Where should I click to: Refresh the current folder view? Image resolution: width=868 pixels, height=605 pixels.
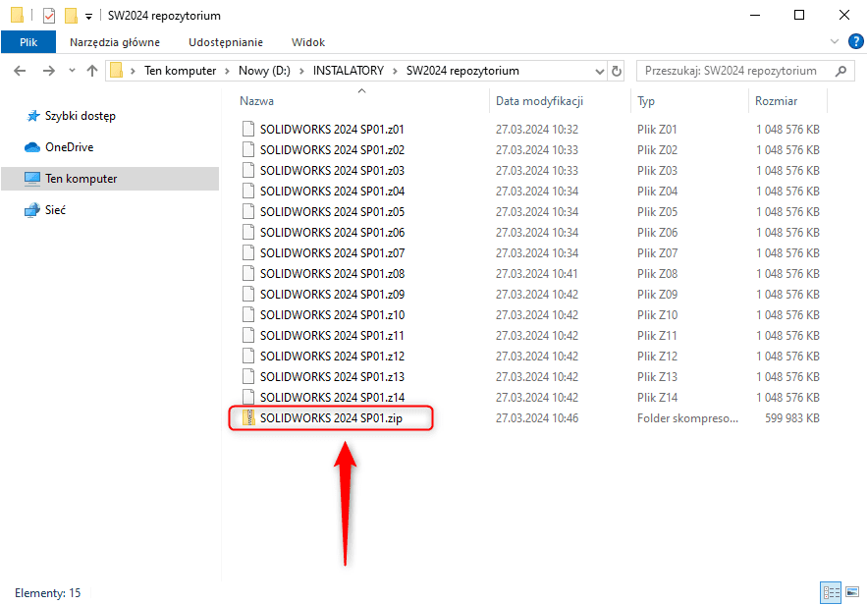(616, 71)
